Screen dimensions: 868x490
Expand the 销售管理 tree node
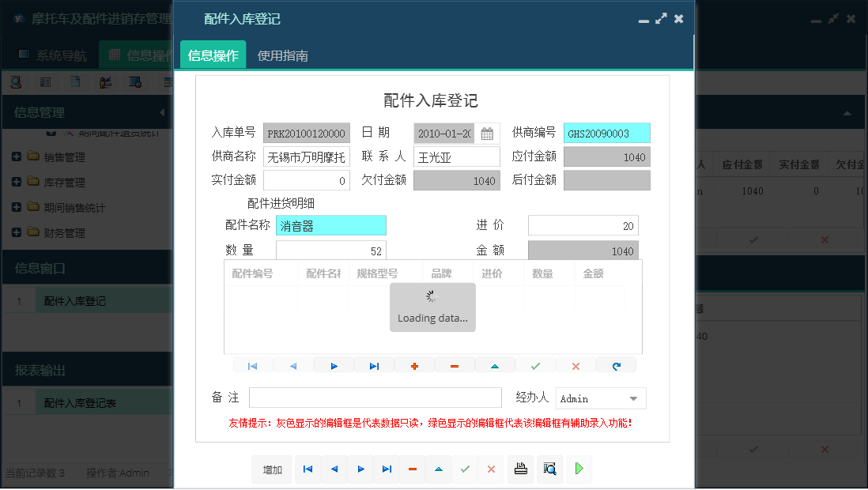click(16, 156)
